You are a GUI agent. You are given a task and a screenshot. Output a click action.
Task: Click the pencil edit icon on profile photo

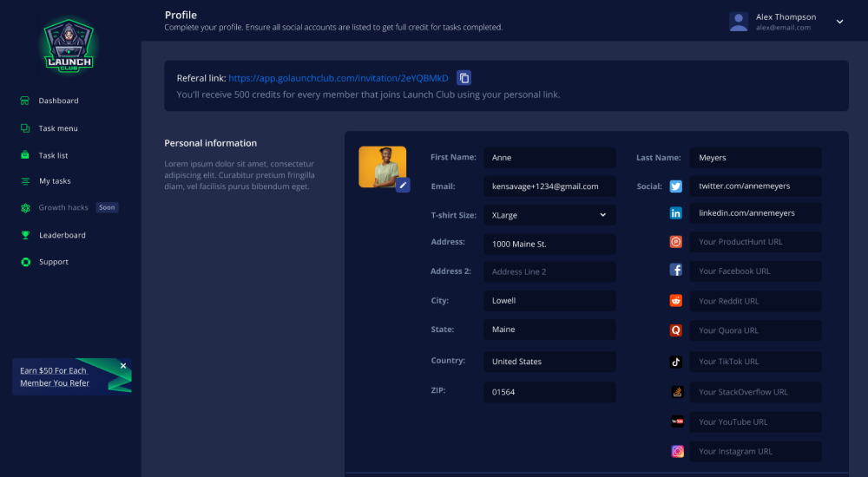[403, 185]
